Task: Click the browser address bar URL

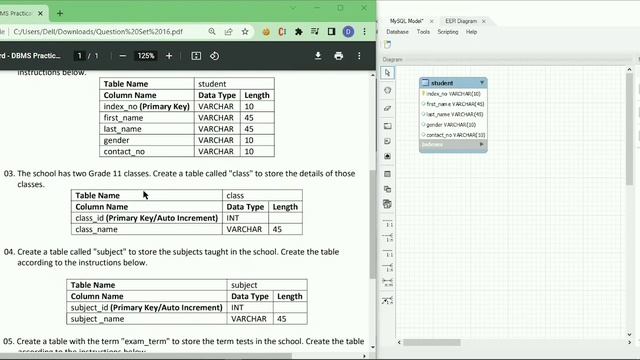Action: (98, 31)
